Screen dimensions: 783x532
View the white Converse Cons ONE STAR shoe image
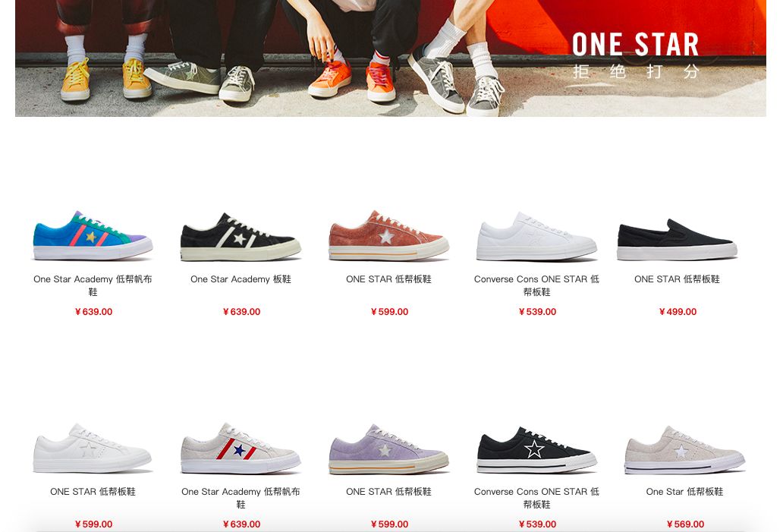tap(536, 237)
